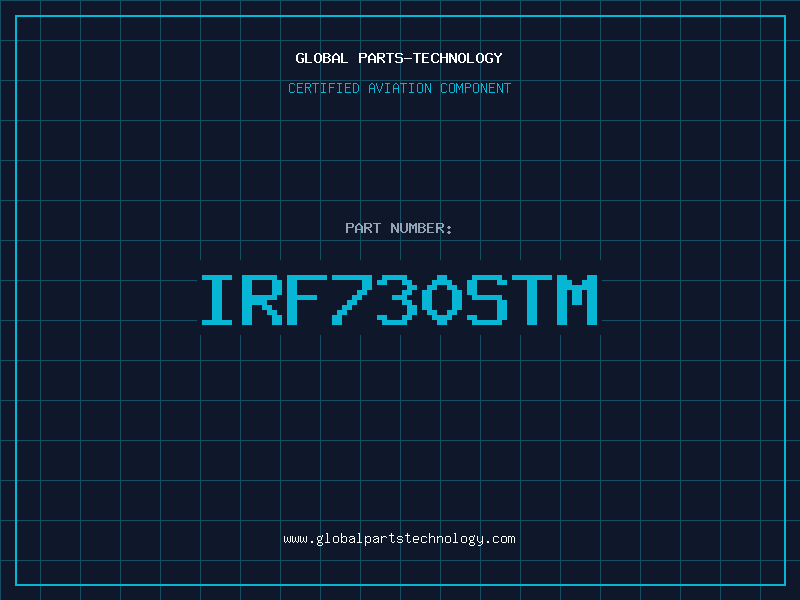Screen dimensions: 800x600
Task: Select the word "CERTIFIED" in the subtitle
Action: coord(324,88)
